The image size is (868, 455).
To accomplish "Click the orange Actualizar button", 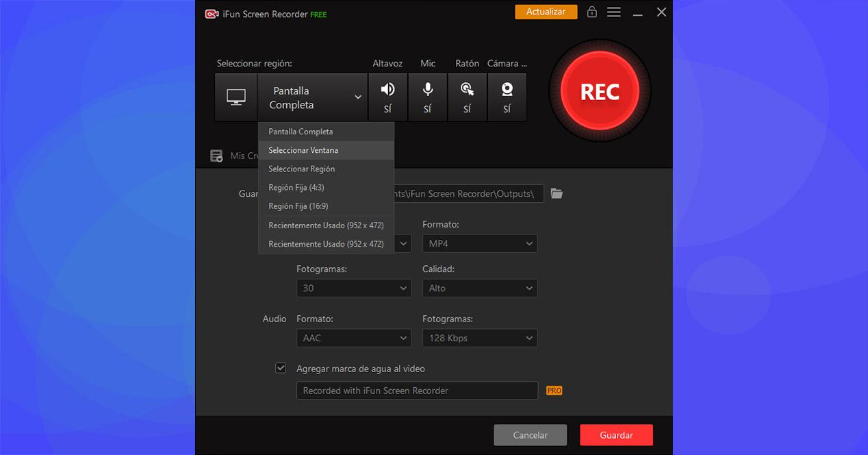I will click(x=546, y=12).
